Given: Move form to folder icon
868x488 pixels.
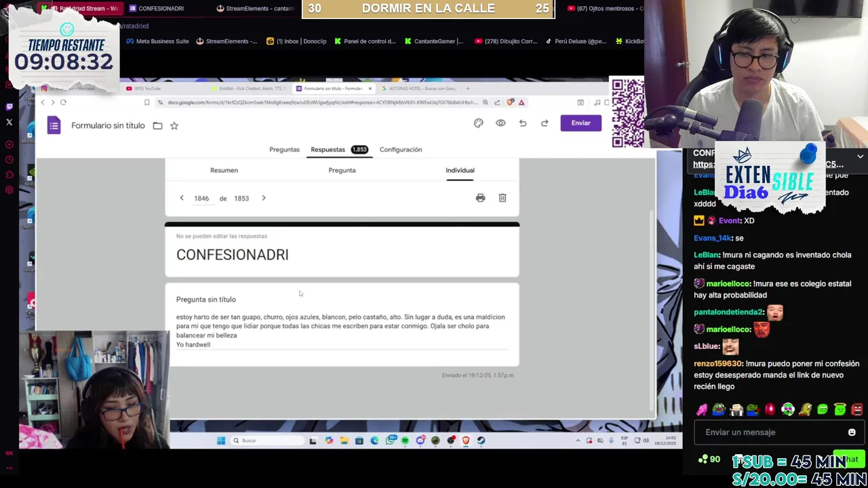Looking at the screenshot, I should tap(157, 125).
